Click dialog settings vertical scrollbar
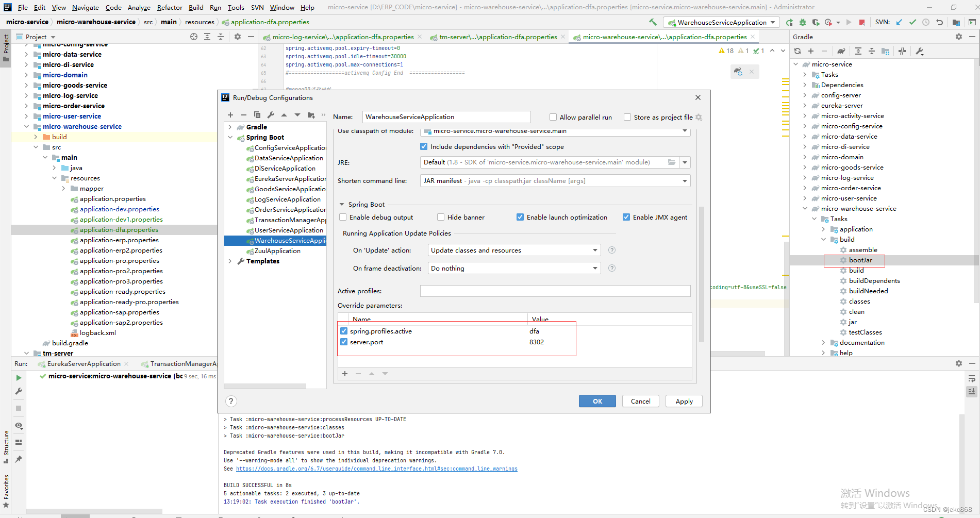 (701, 274)
